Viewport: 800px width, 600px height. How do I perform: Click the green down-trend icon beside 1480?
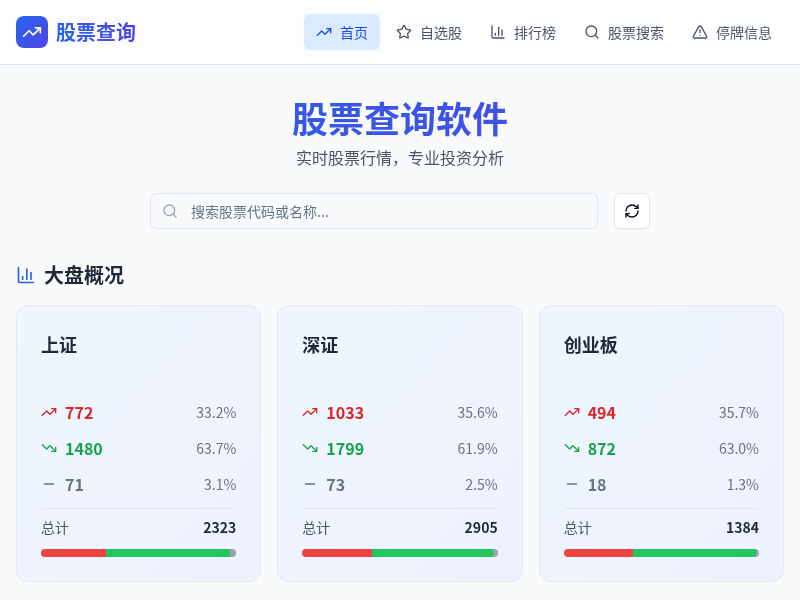coord(49,448)
